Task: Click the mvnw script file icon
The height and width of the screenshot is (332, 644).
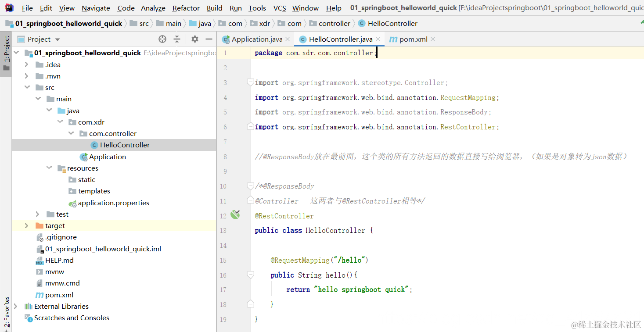Action: point(40,272)
